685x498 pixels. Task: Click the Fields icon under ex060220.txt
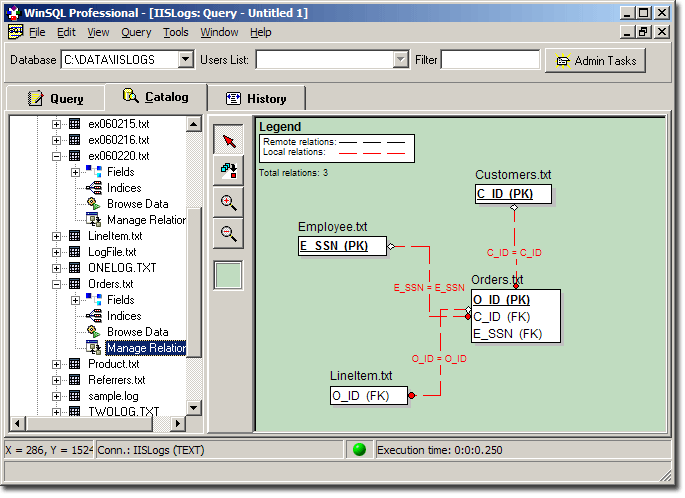coord(94,172)
